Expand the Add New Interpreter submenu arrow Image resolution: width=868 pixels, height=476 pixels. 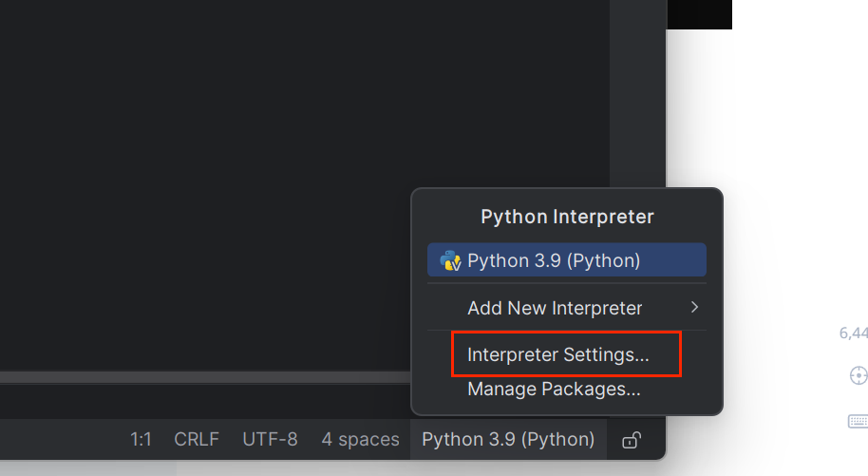tap(694, 307)
